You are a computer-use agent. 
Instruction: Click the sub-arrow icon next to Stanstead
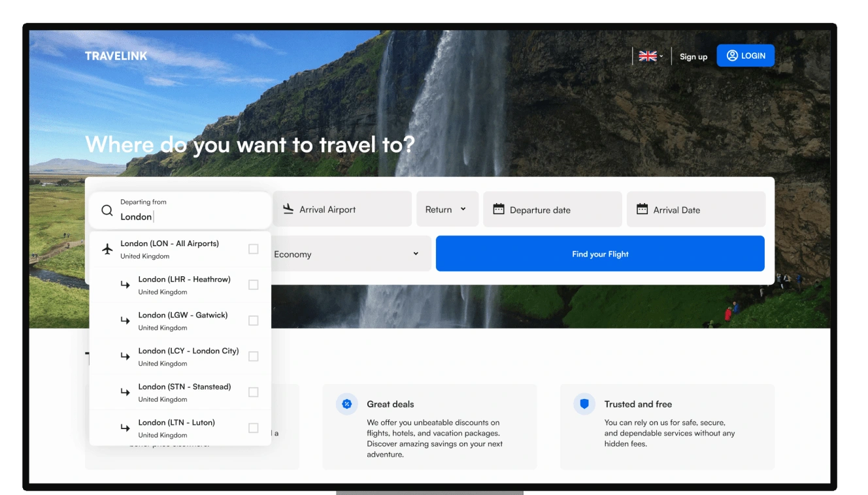[x=125, y=392]
